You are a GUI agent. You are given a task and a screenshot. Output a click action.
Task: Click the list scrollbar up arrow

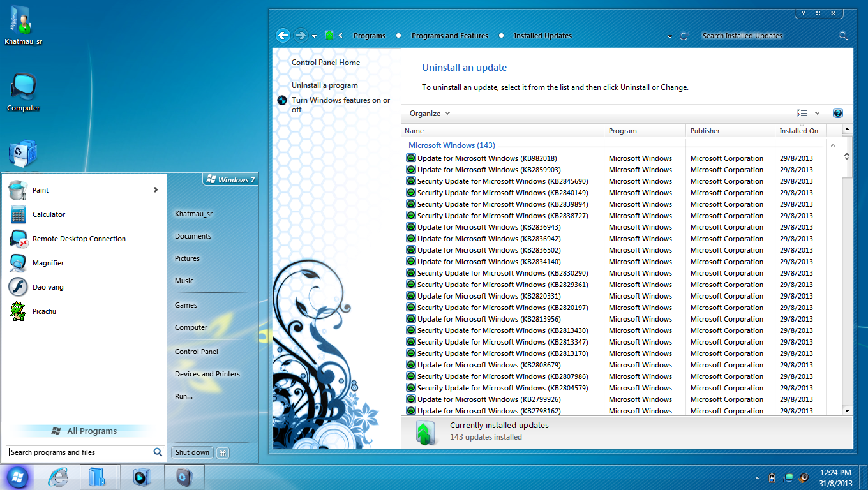[847, 130]
